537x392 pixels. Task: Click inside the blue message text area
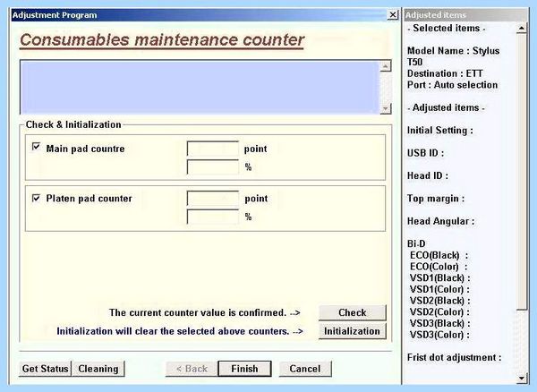(200, 88)
